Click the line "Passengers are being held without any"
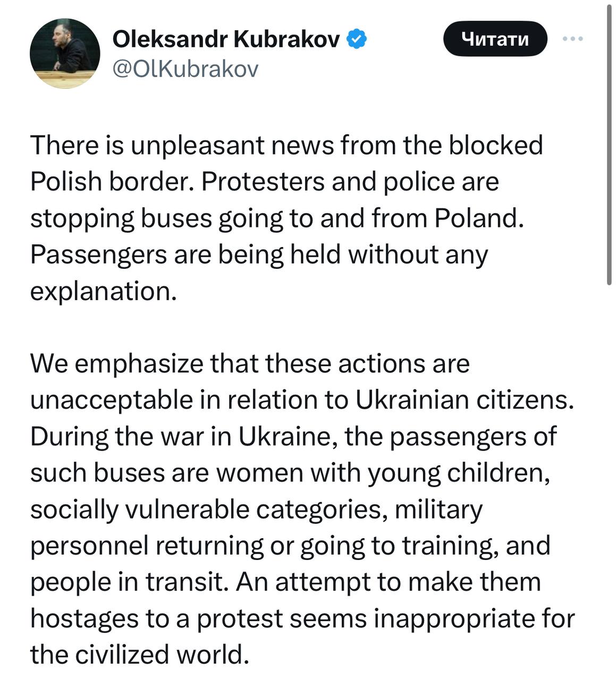616x680 pixels. pyautogui.click(x=259, y=254)
